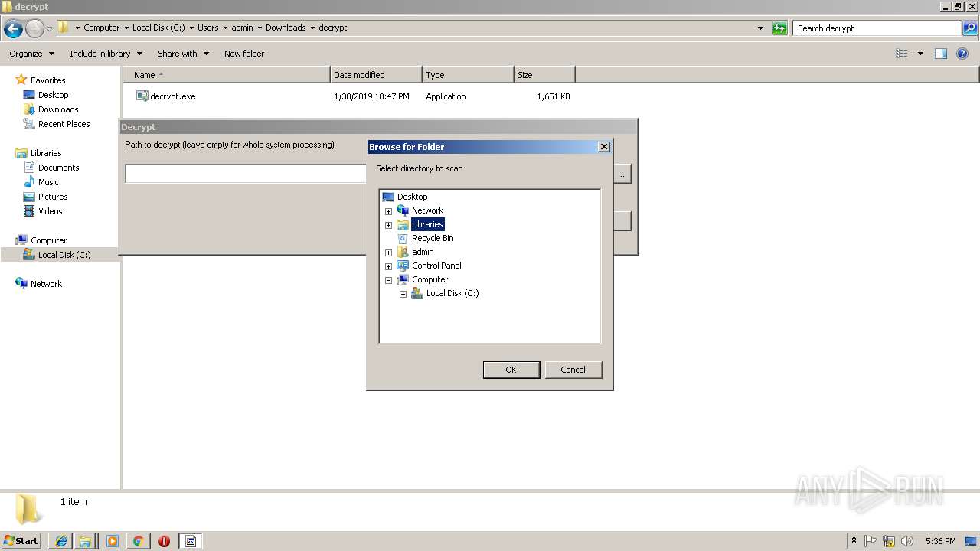Viewport: 980px width, 551px height.
Task: Select the decrypt.exe file icon
Action: [142, 96]
